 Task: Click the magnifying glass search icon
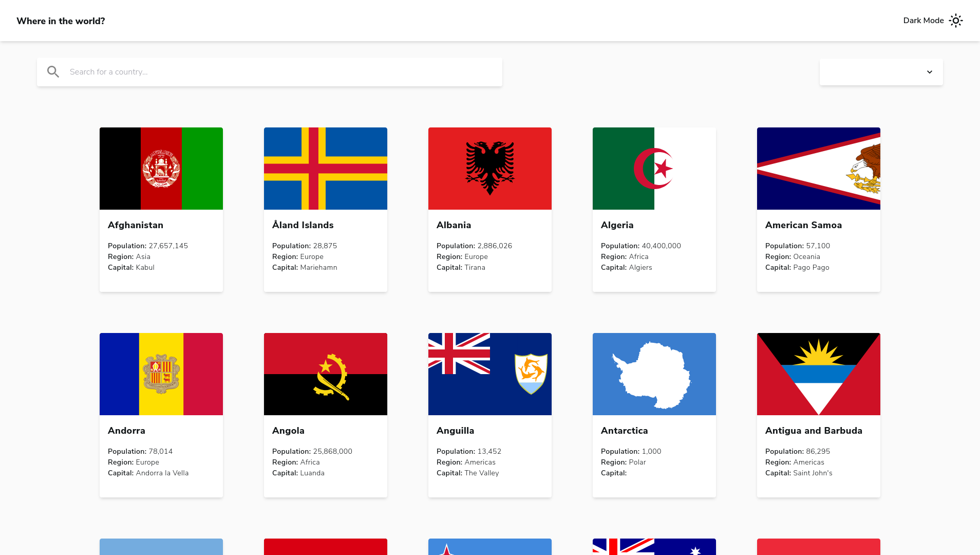click(x=53, y=72)
